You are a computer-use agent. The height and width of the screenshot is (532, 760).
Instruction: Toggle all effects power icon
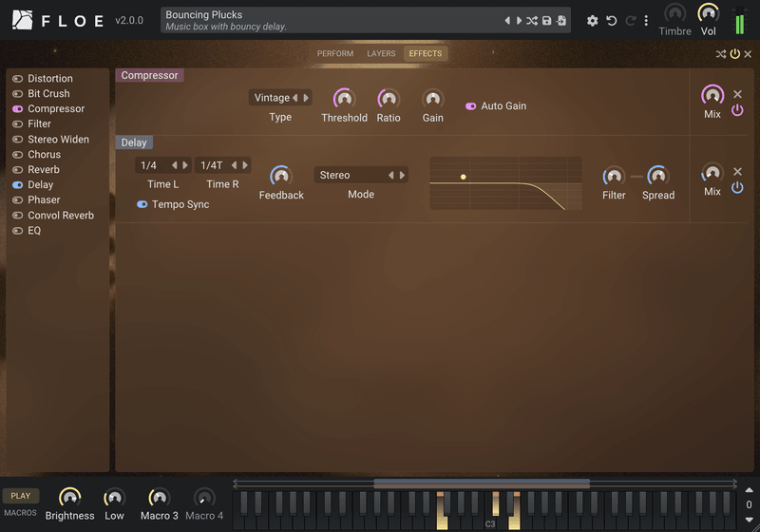[734, 54]
